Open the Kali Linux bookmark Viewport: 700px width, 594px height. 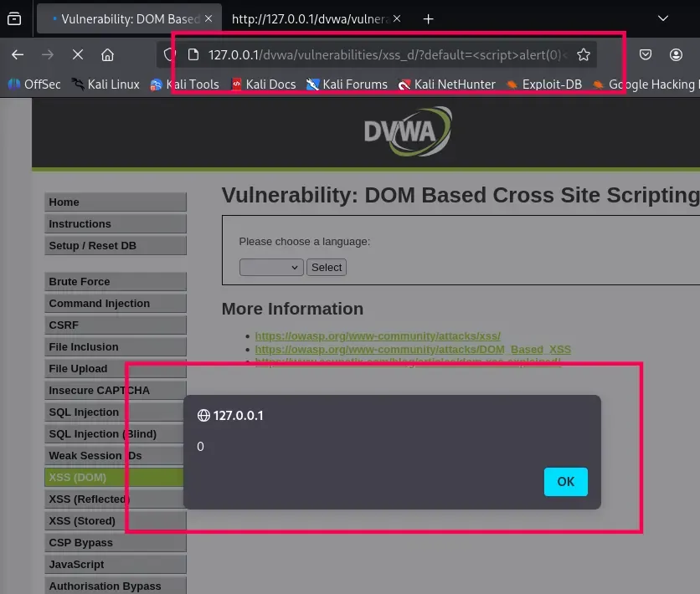click(106, 84)
